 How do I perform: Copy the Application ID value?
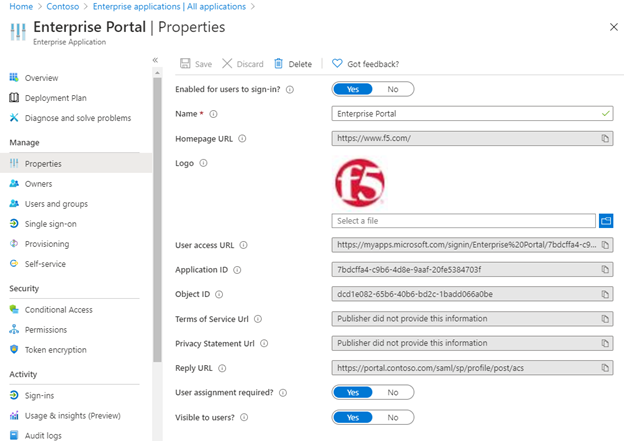click(605, 269)
